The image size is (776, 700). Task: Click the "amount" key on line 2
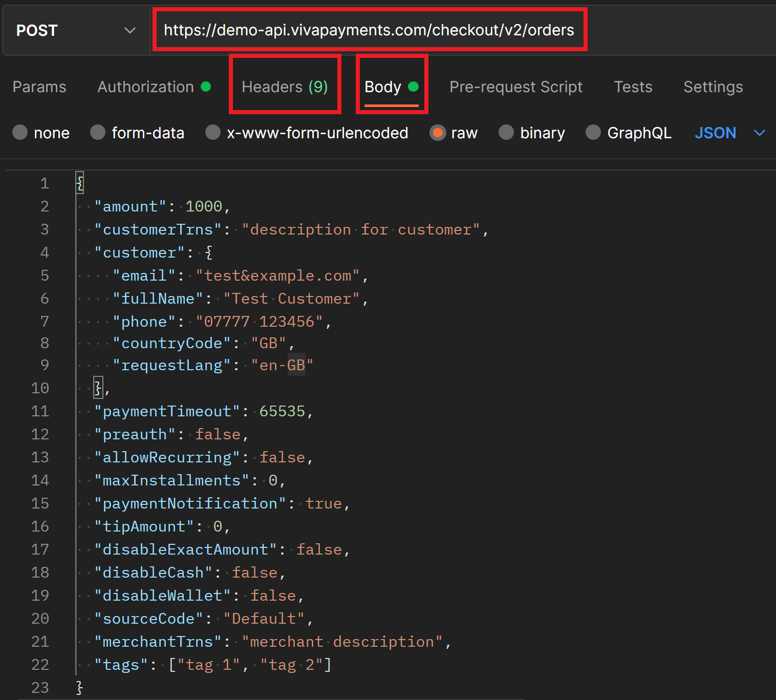tap(131, 206)
